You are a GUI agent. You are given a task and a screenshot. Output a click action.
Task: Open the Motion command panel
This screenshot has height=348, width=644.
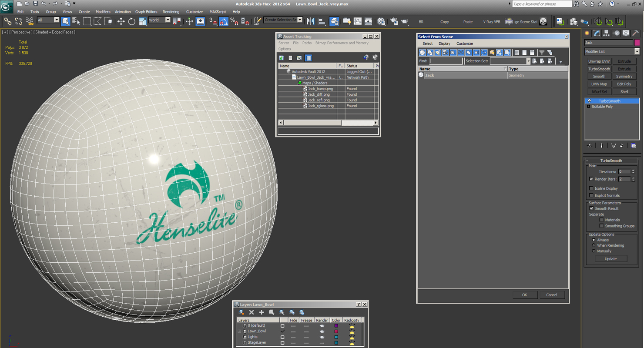coord(617,33)
